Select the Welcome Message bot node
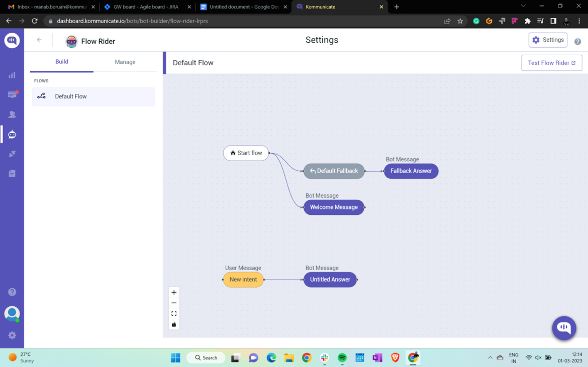This screenshot has width=588, height=367. (x=334, y=207)
